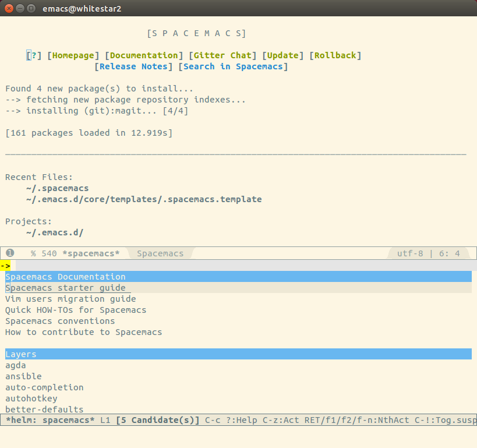This screenshot has height=448, width=477.
Task: Click the [?] help button
Action: pyautogui.click(x=34, y=55)
